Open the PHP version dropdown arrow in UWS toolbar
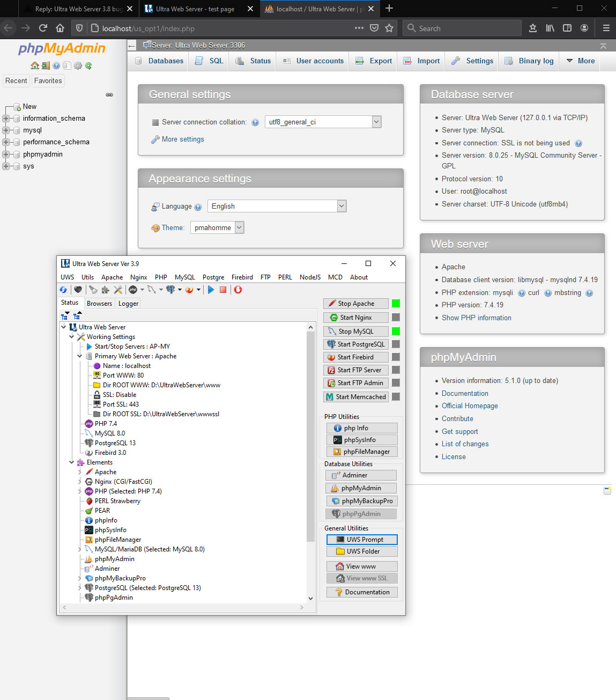The image size is (616, 700). pyautogui.click(x=142, y=290)
